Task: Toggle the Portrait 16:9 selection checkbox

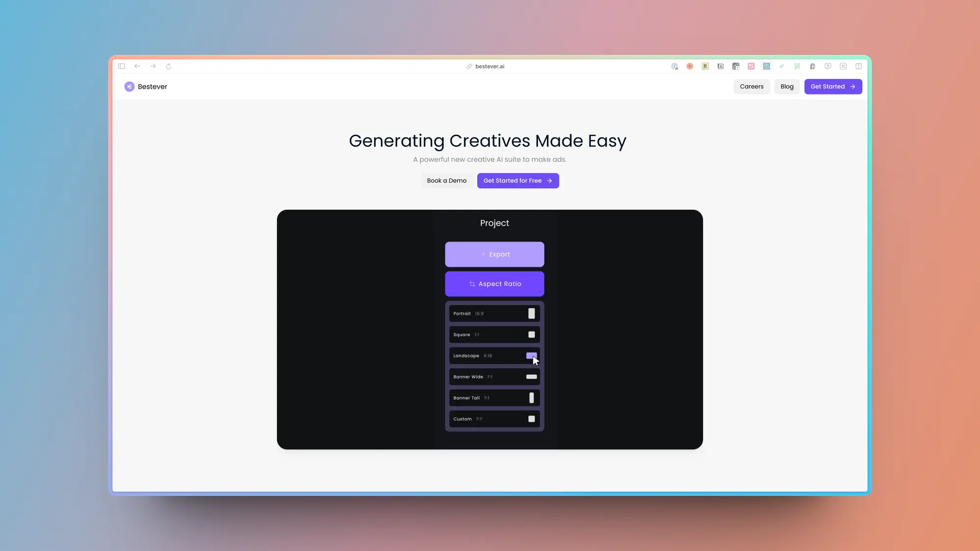Action: pos(532,313)
